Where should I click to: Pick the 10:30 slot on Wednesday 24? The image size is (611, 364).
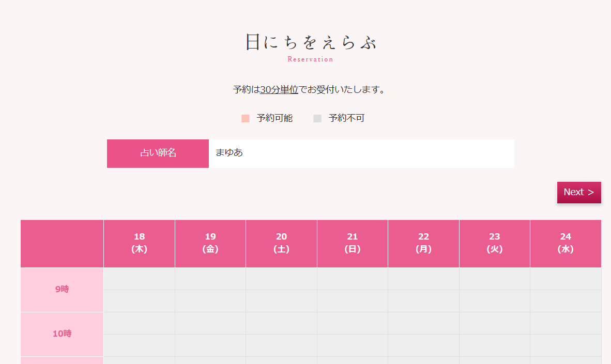click(x=566, y=345)
